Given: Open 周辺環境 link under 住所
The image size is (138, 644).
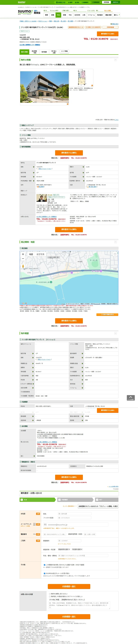Looking at the screenshot, I should tap(41, 187).
